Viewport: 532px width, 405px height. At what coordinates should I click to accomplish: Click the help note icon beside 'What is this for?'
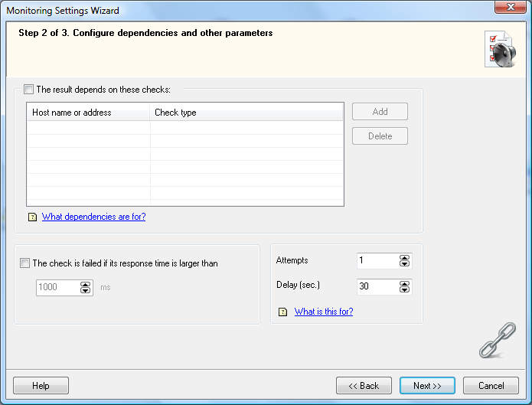(282, 312)
